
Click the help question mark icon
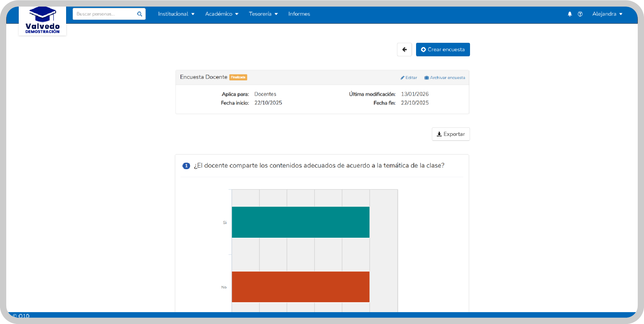click(580, 14)
